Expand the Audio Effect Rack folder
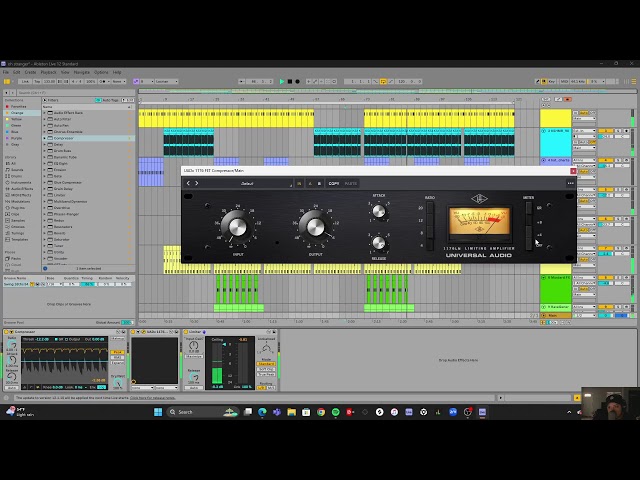 click(44, 113)
